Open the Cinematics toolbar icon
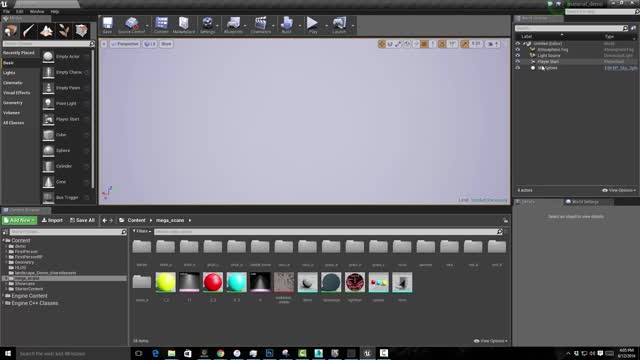 click(260, 25)
